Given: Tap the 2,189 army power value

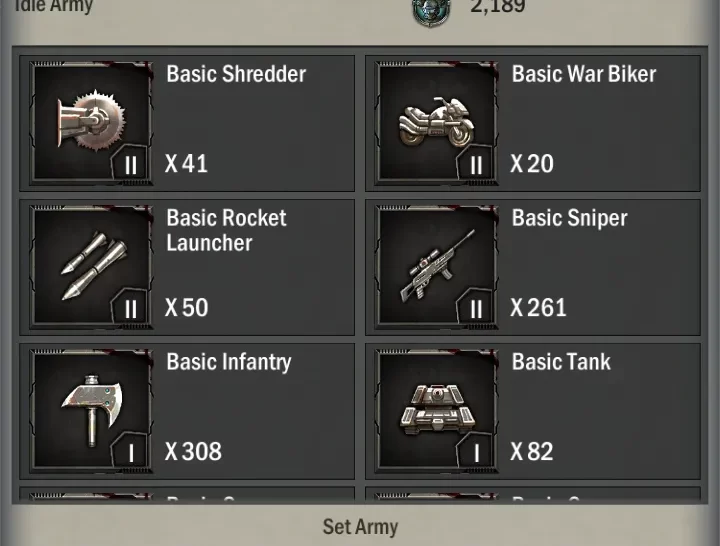Looking at the screenshot, I should coord(497,6).
